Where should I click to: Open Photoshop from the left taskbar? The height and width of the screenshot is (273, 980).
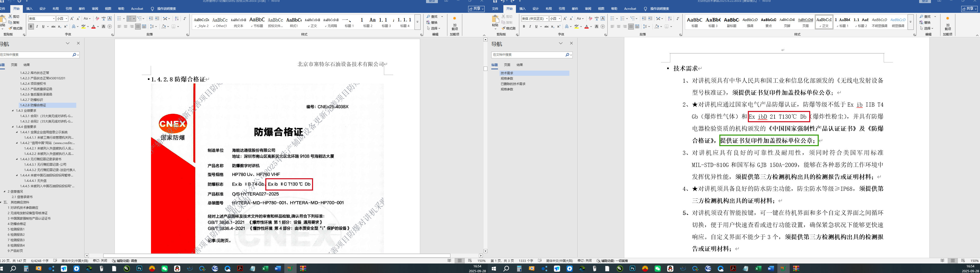click(139, 268)
